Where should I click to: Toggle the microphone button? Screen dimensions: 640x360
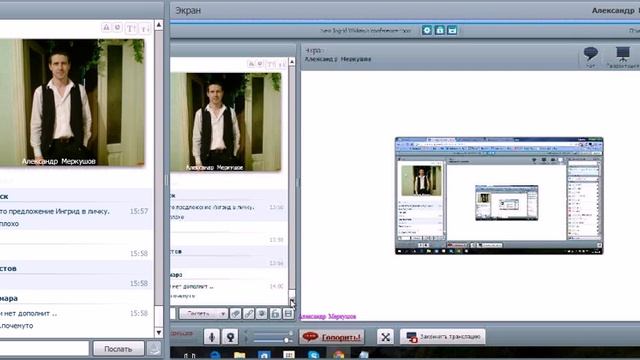pyautogui.click(x=212, y=337)
